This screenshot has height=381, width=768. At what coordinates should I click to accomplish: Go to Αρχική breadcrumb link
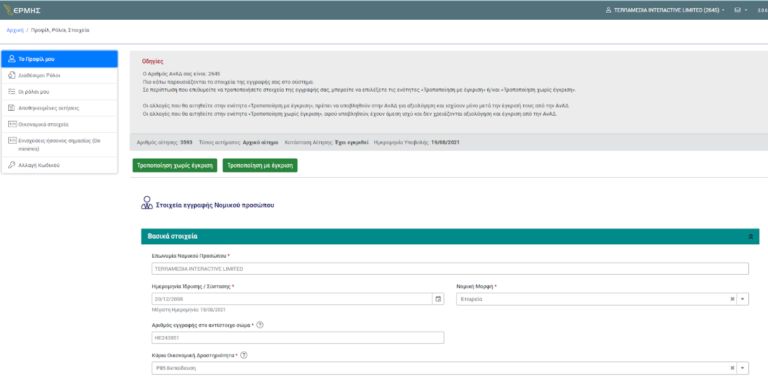point(15,30)
